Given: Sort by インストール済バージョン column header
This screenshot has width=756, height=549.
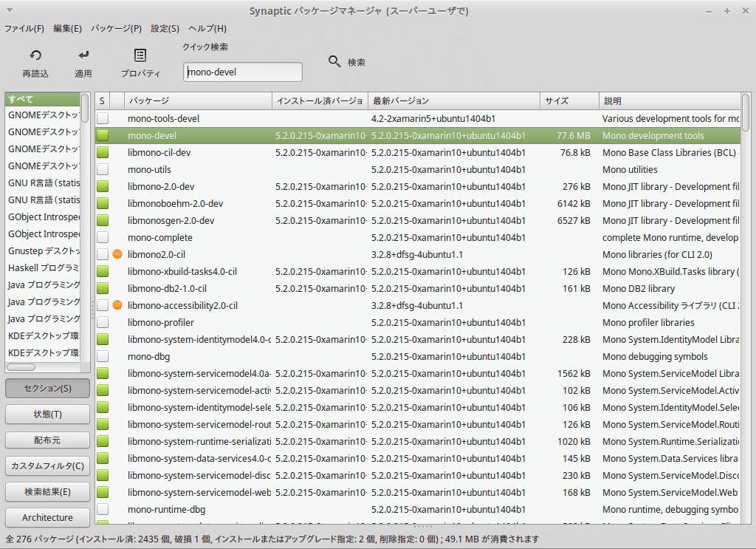Looking at the screenshot, I should [x=320, y=100].
